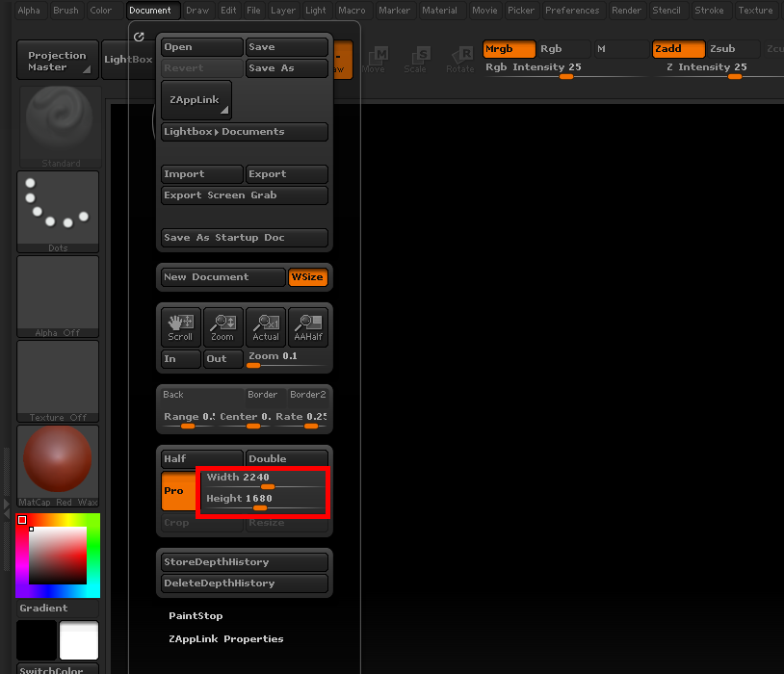The width and height of the screenshot is (784, 674).
Task: Click Save As Startup Doc
Action: tap(245, 238)
